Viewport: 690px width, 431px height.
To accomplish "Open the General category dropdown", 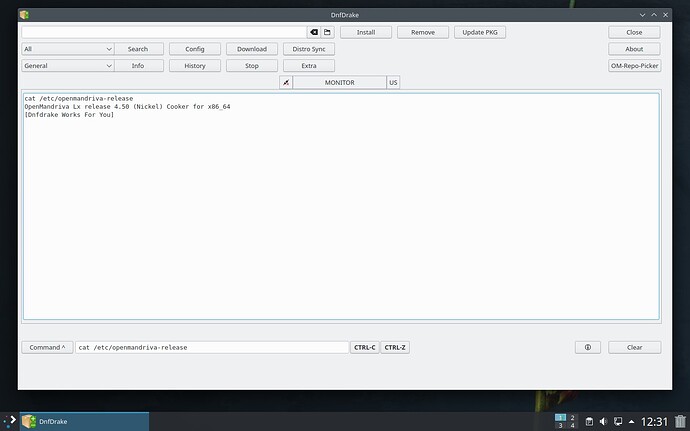I will (x=68, y=66).
